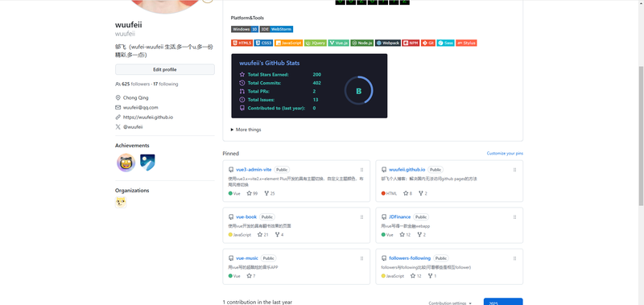Select the 2025 contribution year

tap(503, 302)
